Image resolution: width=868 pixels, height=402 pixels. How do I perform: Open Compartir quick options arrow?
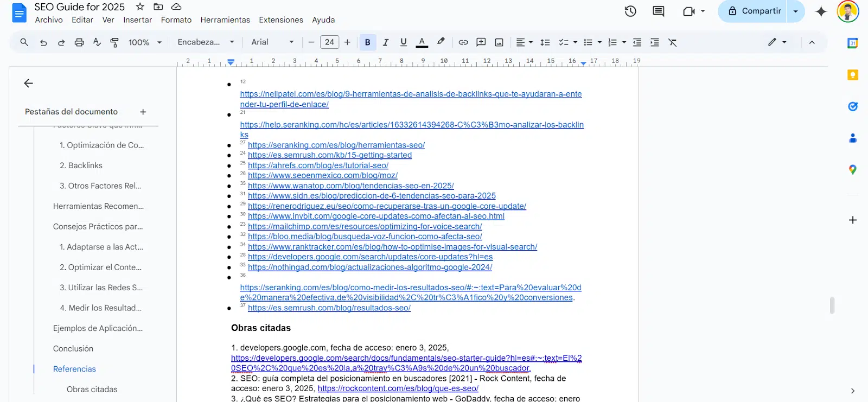pyautogui.click(x=796, y=11)
